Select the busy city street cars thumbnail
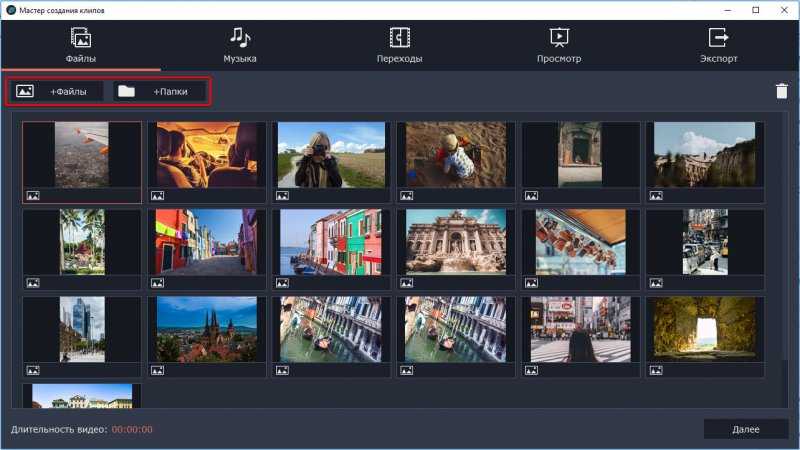The height and width of the screenshot is (450, 800). click(705, 242)
